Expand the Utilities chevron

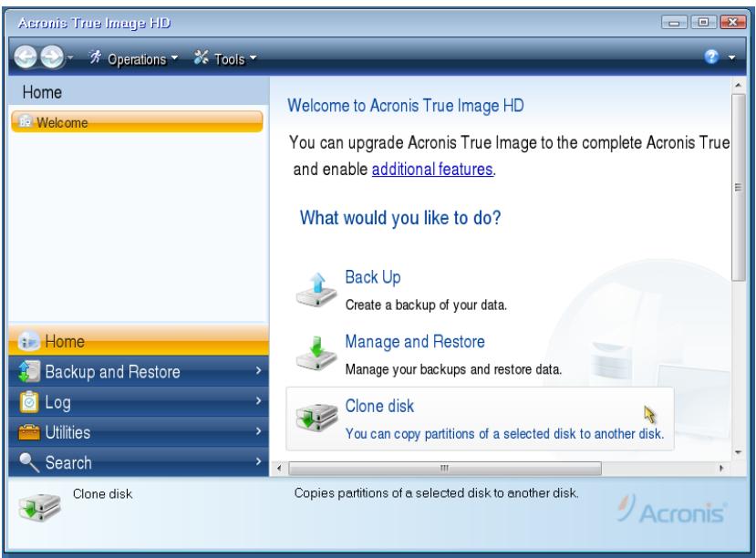pyautogui.click(x=258, y=431)
